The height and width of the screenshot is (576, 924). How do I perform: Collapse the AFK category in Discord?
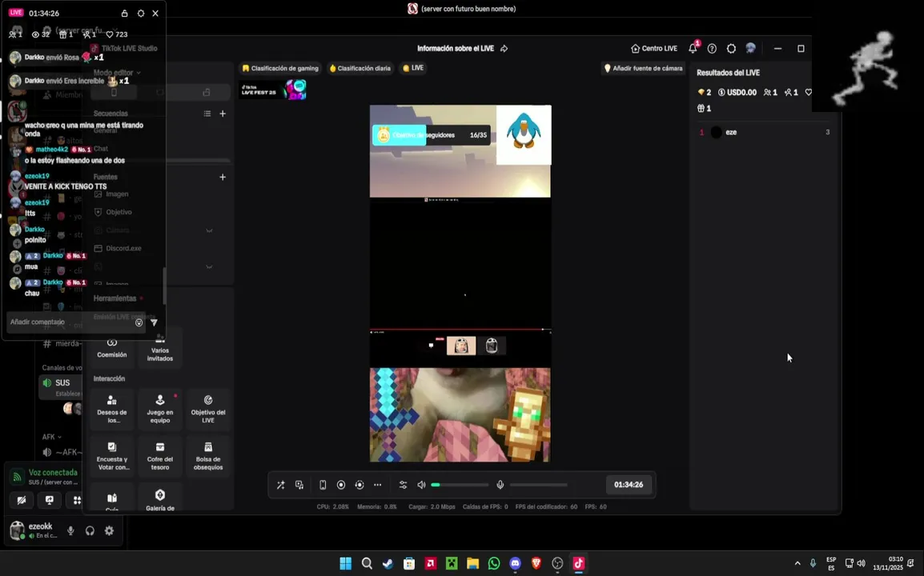click(52, 437)
